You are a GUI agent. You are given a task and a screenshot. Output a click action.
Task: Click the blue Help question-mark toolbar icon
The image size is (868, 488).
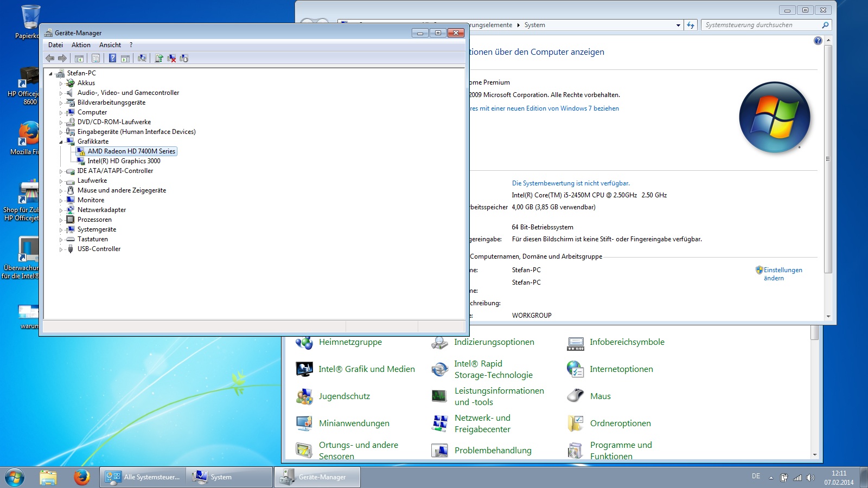click(112, 59)
